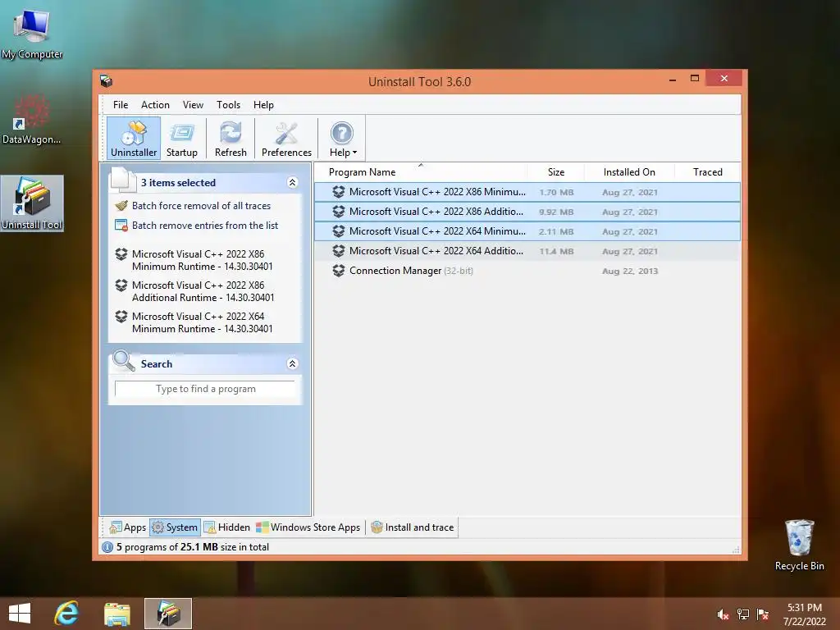Viewport: 840px width, 630px height.
Task: Select Microsoft Visual C++ 2022 X86 Additional row
Action: pos(527,212)
